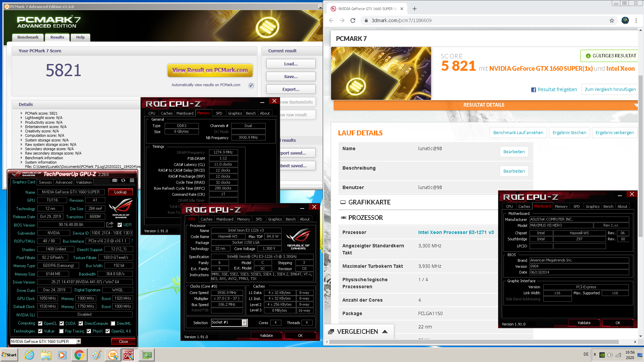
Task: Toggle the OpenCL checkbox
Action: [40, 323]
